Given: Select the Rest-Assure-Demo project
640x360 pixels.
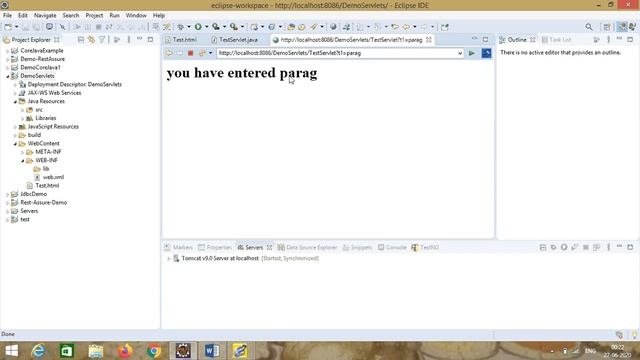Looking at the screenshot, I should (43, 202).
